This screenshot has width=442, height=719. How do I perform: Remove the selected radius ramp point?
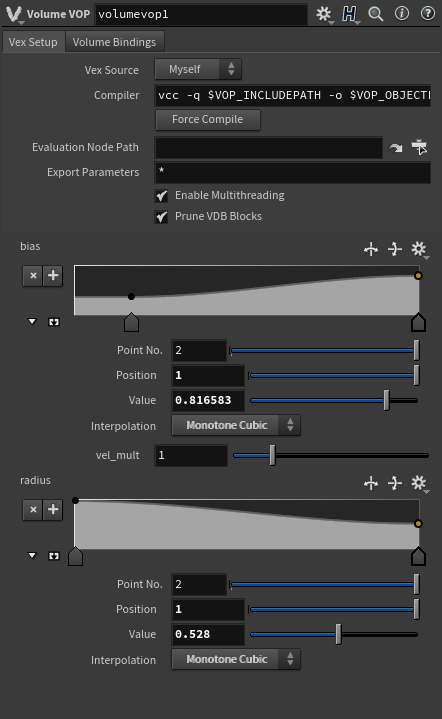(x=33, y=509)
